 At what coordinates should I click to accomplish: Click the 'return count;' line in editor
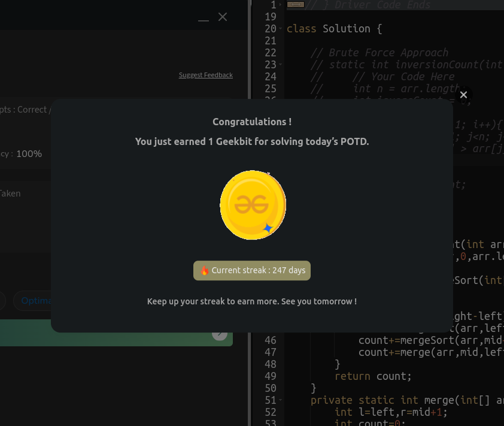point(373,376)
